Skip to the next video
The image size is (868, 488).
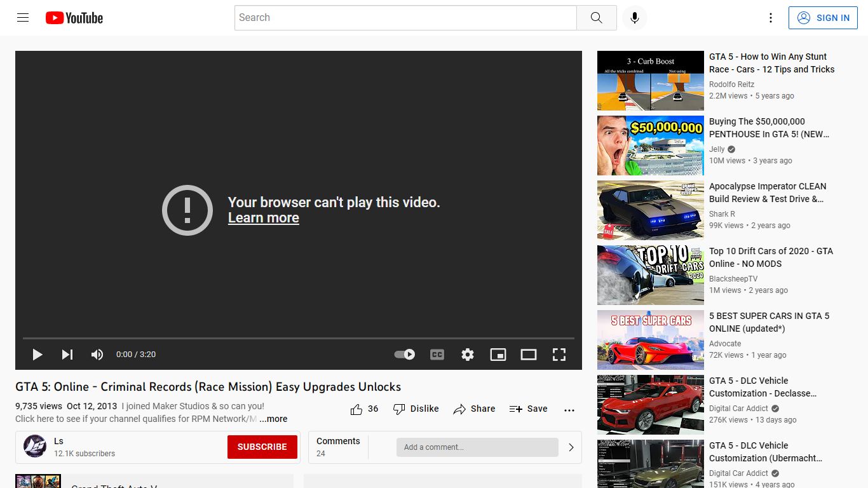click(67, 355)
